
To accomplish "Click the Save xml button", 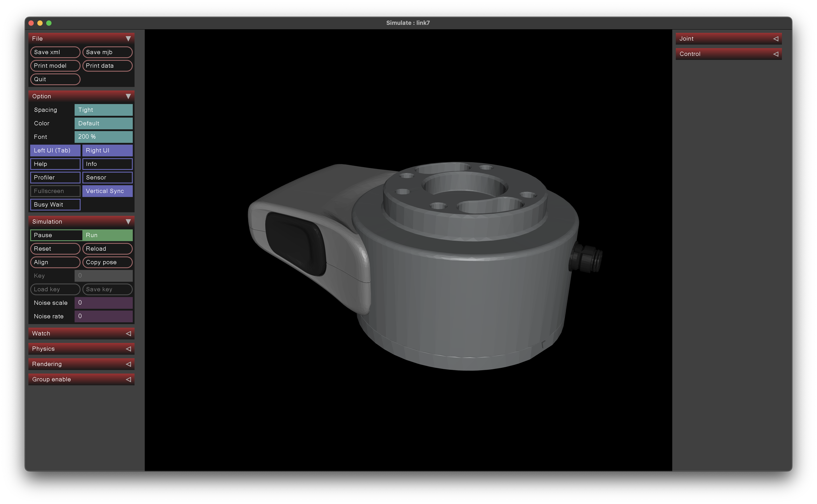I will pyautogui.click(x=55, y=52).
